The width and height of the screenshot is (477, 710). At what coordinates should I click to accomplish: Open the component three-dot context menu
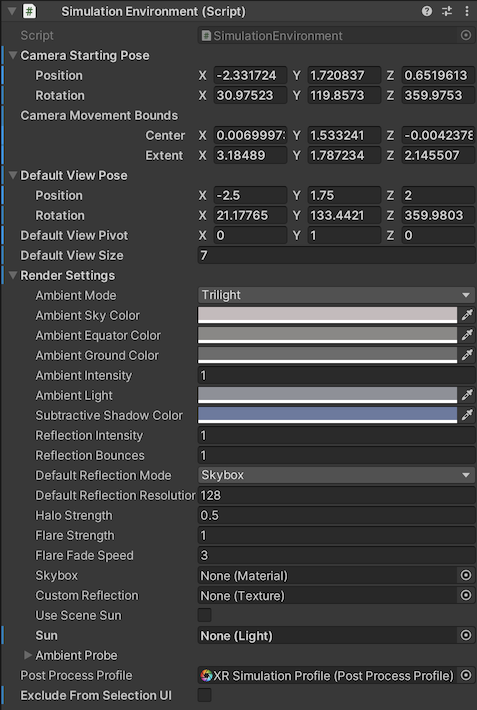pos(467,11)
